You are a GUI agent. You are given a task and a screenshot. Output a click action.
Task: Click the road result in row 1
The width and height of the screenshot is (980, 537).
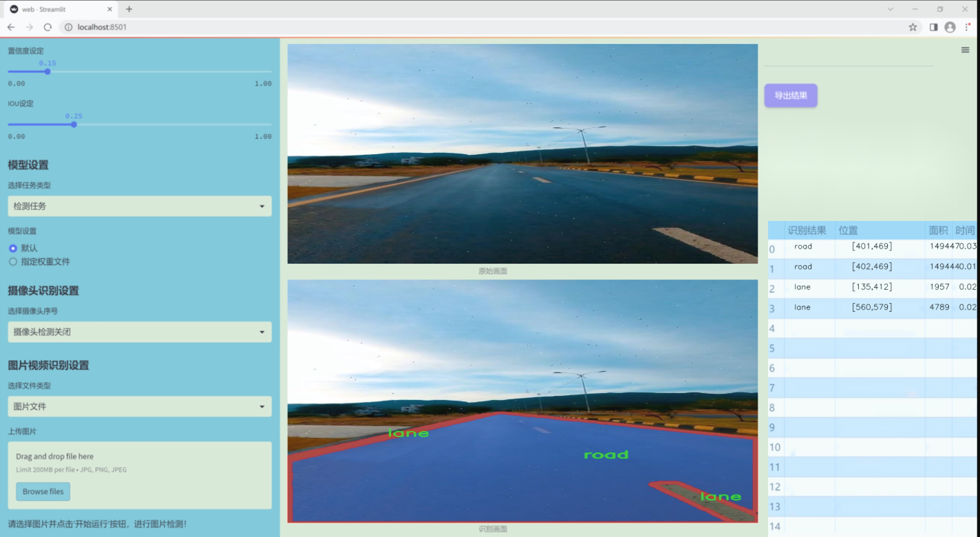pyautogui.click(x=802, y=267)
